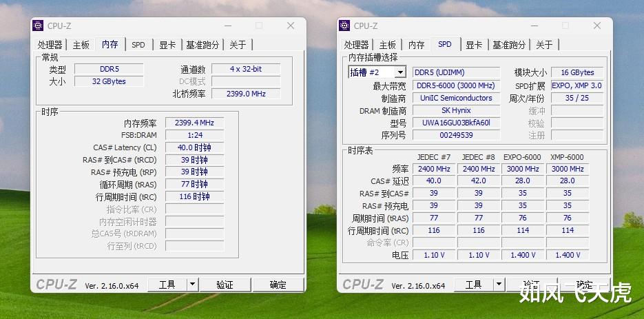
Task: Click the 116 时钟 tRC value
Action: pyautogui.click(x=195, y=196)
